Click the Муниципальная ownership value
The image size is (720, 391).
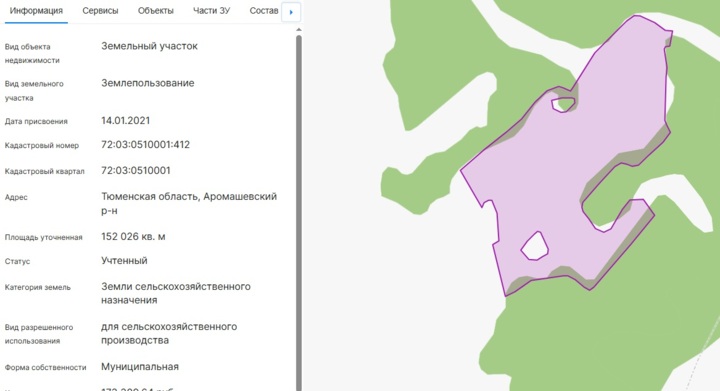pyautogui.click(x=140, y=367)
